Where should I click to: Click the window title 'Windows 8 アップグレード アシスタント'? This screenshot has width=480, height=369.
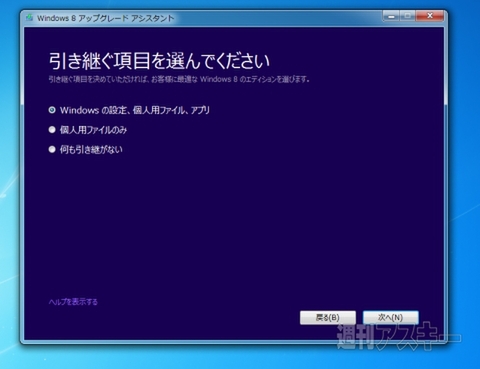tap(106, 18)
